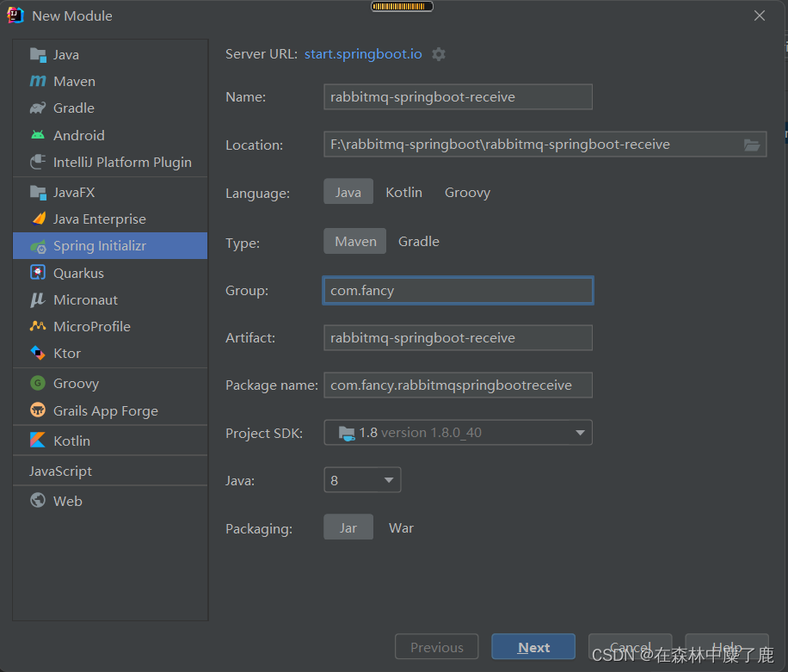Click the Location path field

[x=545, y=145]
